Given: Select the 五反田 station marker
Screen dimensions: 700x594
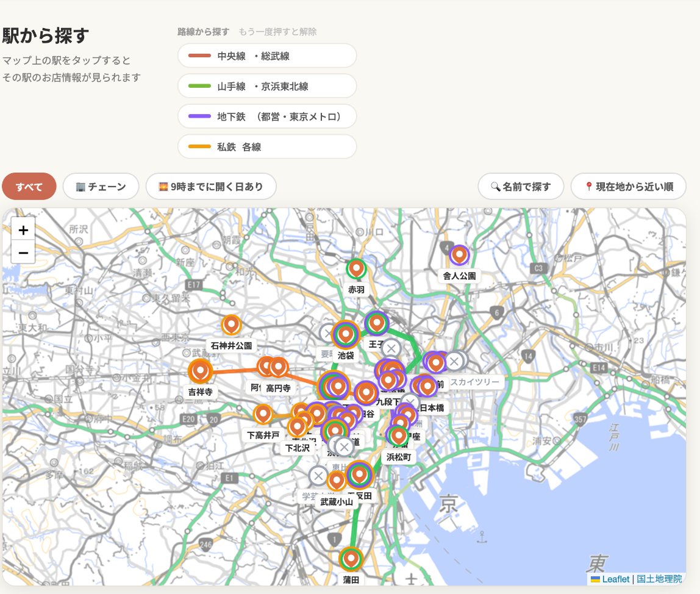Looking at the screenshot, I should coord(359,474).
